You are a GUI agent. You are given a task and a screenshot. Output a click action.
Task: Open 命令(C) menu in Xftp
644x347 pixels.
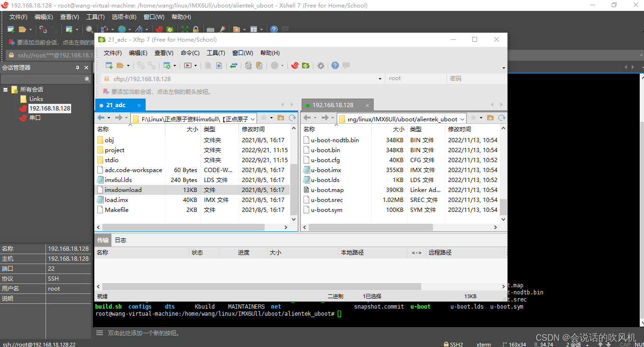190,53
